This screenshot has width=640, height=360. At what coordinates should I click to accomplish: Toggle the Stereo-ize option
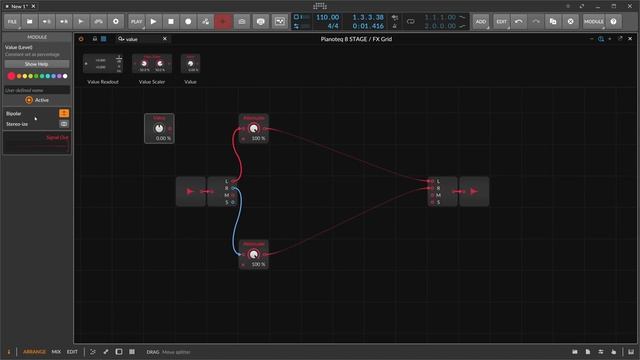64,124
